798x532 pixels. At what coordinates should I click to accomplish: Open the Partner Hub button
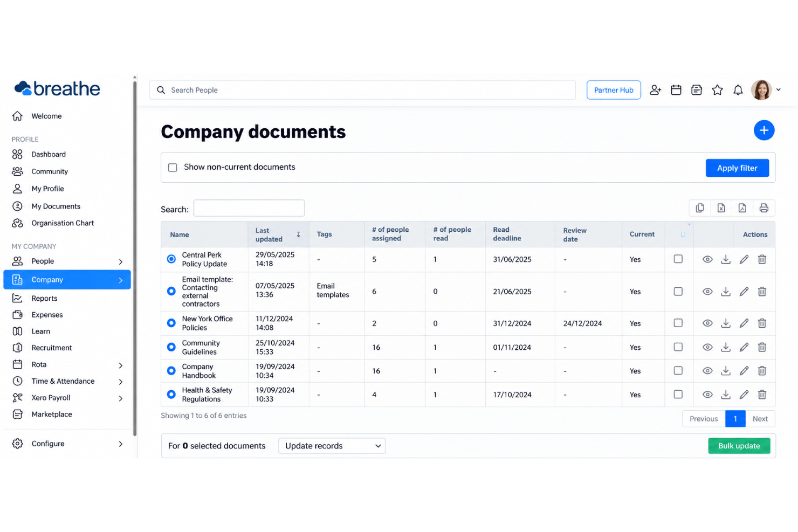point(614,90)
